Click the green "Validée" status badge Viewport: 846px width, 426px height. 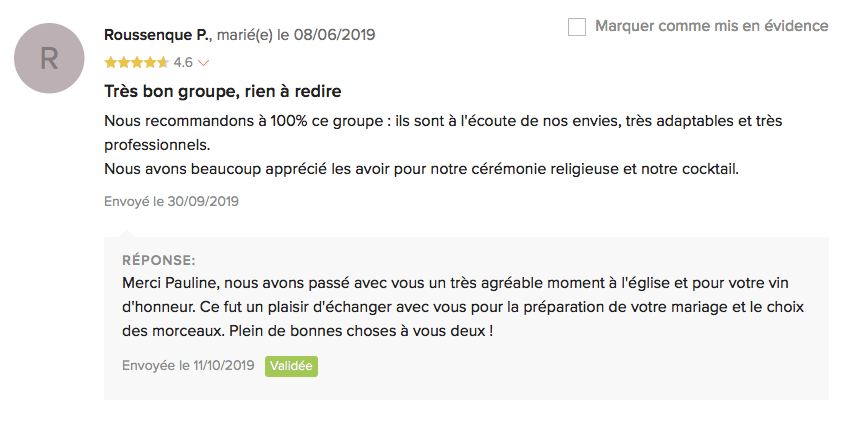[x=291, y=366]
